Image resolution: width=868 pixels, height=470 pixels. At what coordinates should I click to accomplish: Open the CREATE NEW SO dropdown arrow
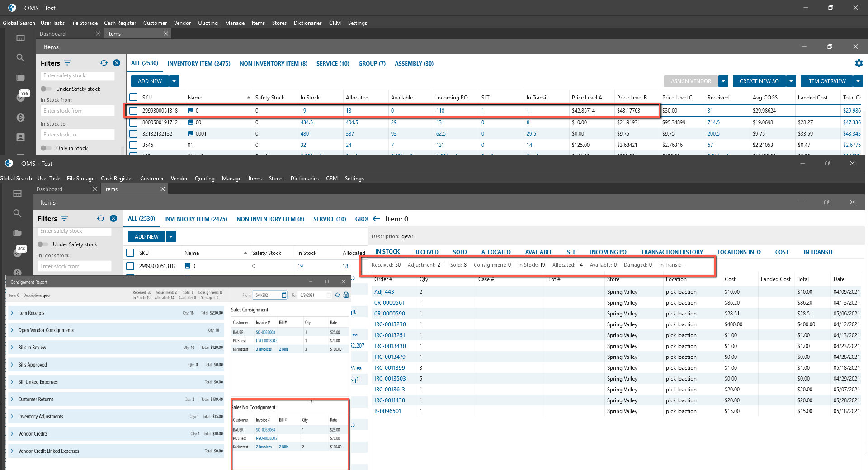point(791,81)
